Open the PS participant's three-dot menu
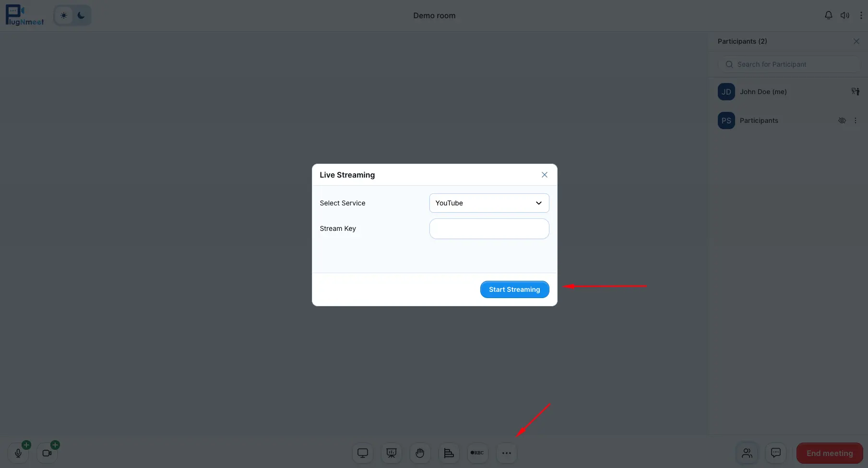The width and height of the screenshot is (868, 468). (x=856, y=120)
